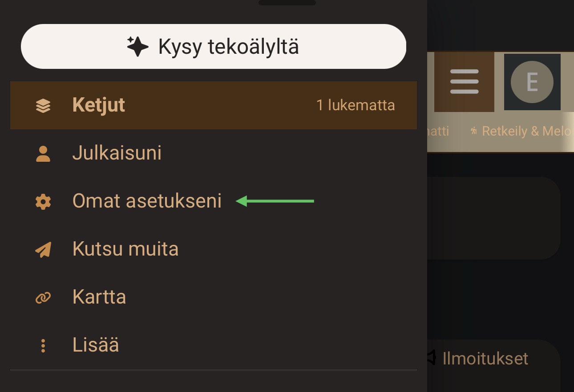This screenshot has height=392, width=574.
Task: Click the paper plane icon beside Kutsu muita
Action: 43,250
